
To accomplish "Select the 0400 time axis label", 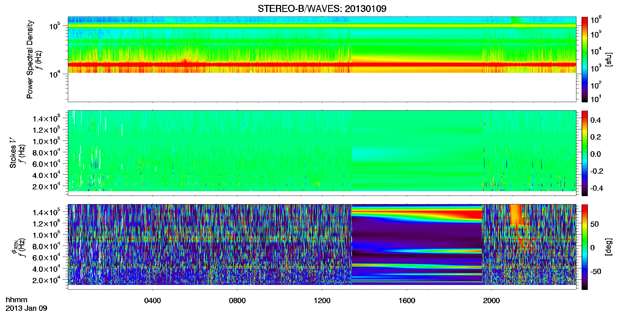I will [152, 301].
